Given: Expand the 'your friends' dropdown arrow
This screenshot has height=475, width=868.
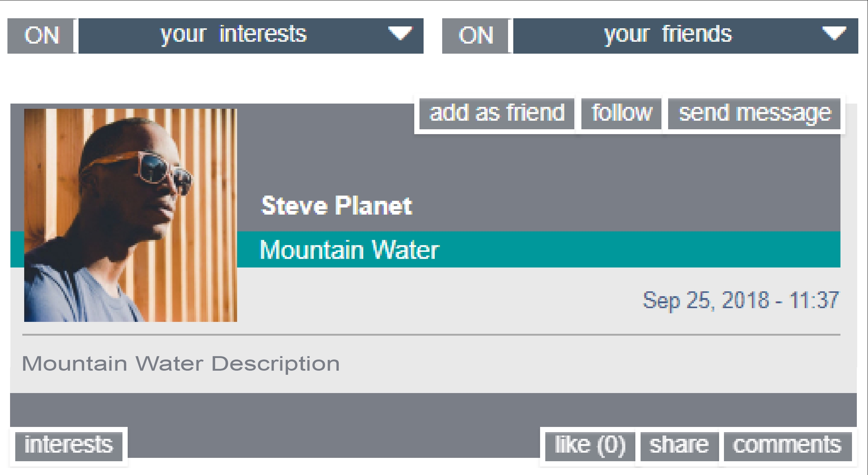Looking at the screenshot, I should [834, 34].
